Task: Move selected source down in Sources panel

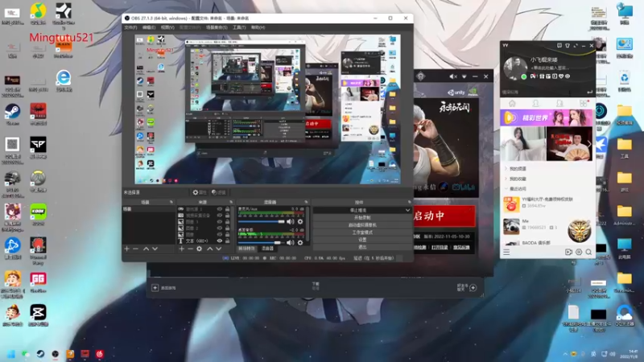Action: [x=218, y=249]
